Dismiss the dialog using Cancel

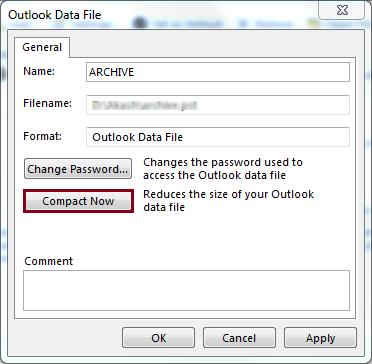(239, 338)
